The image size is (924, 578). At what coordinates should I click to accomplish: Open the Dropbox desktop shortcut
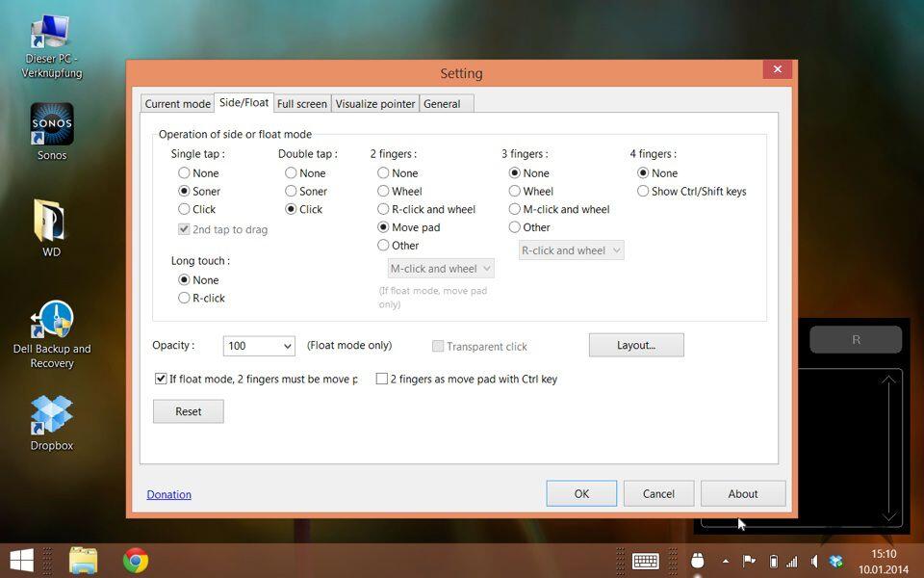tap(52, 424)
